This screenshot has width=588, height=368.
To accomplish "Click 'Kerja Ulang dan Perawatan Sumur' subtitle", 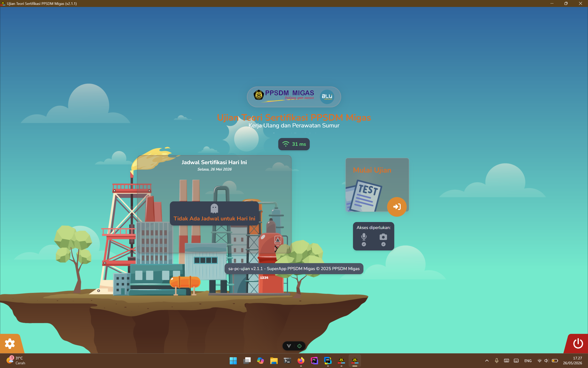I will [x=294, y=125].
